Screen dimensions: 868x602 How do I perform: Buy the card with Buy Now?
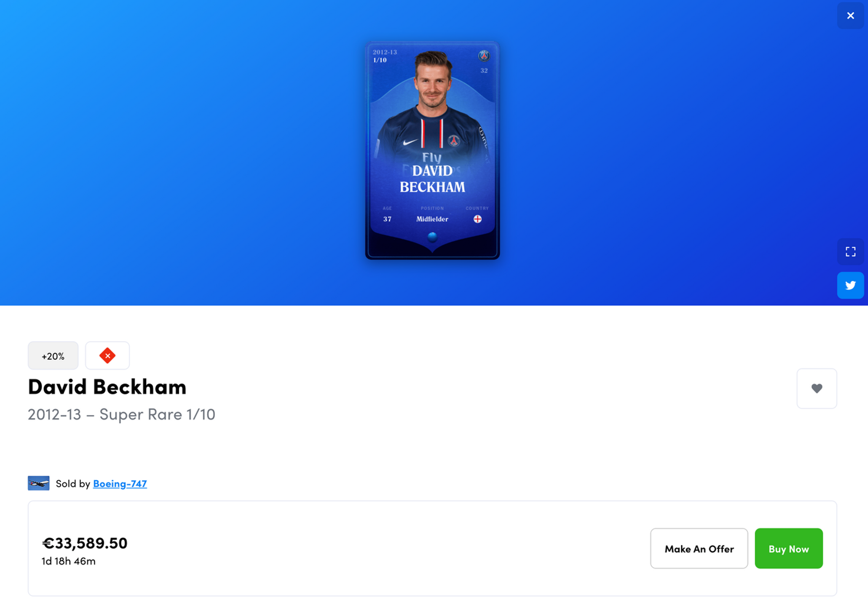(x=789, y=548)
